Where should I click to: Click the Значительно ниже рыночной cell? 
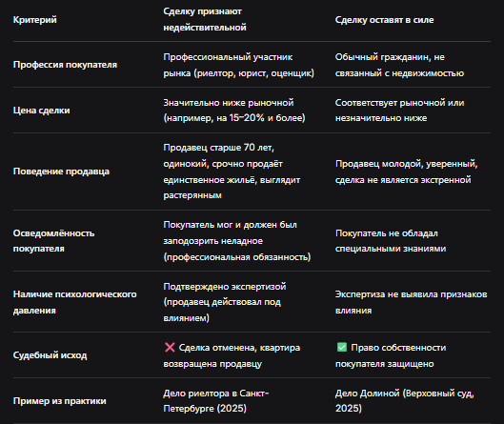[x=234, y=111]
